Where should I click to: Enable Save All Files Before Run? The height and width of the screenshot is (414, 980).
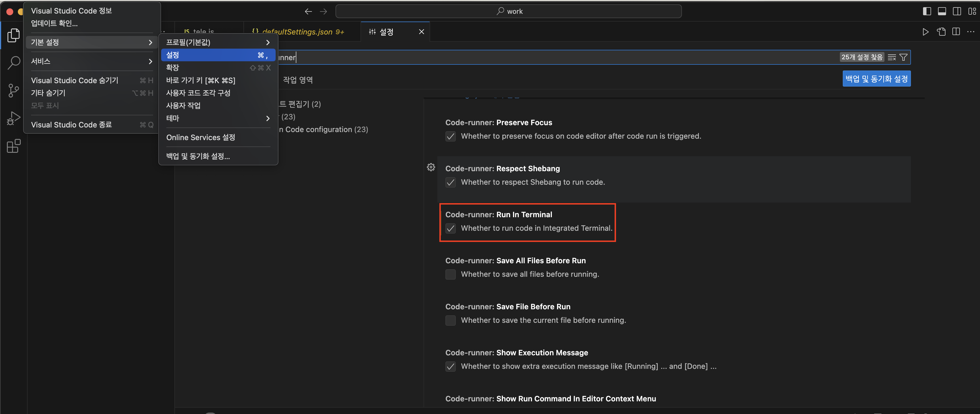point(450,275)
